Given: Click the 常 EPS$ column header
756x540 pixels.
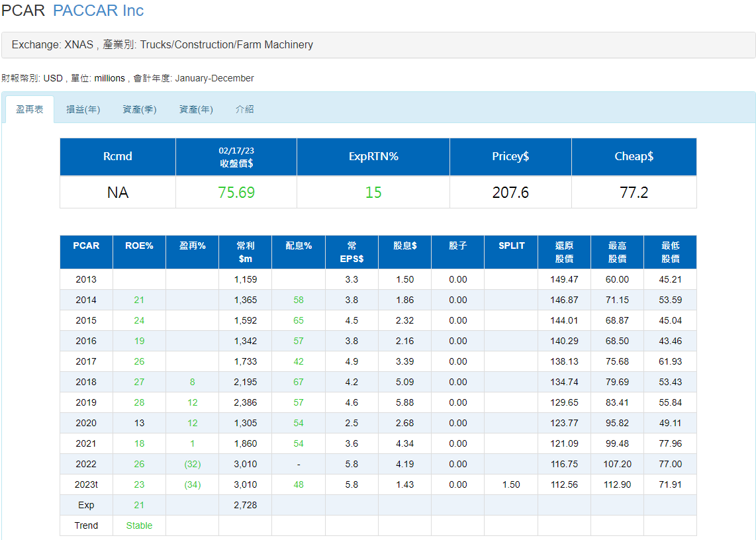Looking at the screenshot, I should pos(352,251).
